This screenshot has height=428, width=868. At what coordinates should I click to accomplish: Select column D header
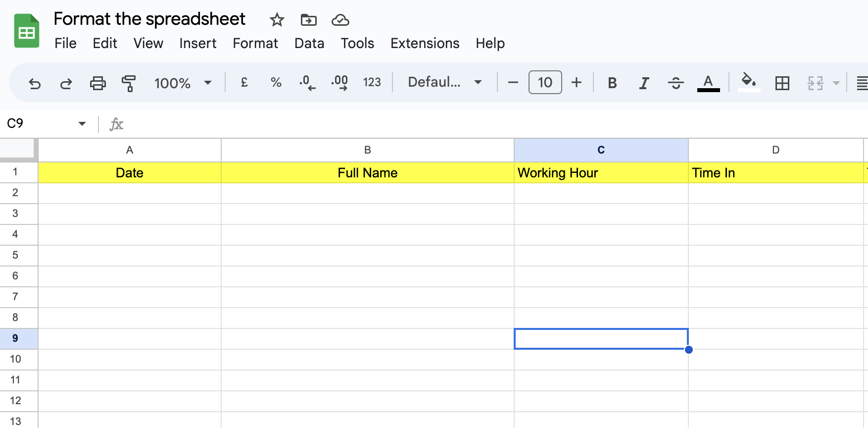(776, 150)
